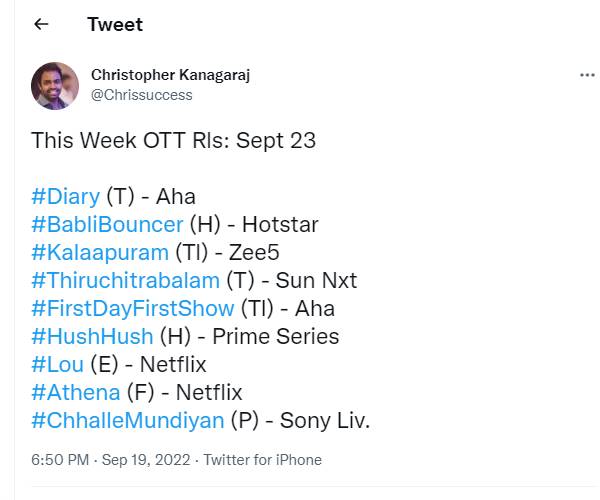Select the #Thiruchitrabalam hashtag
Viewport: 600px width, 500px height.
[126, 280]
